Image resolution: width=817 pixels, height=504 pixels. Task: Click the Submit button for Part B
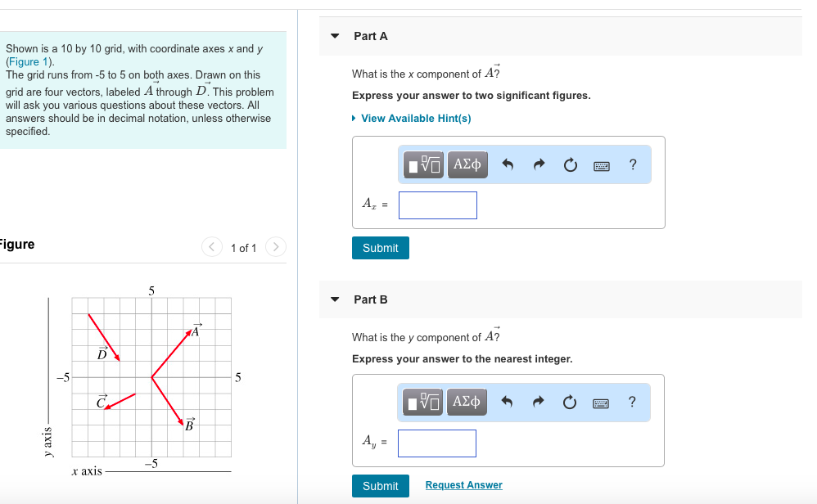[380, 485]
